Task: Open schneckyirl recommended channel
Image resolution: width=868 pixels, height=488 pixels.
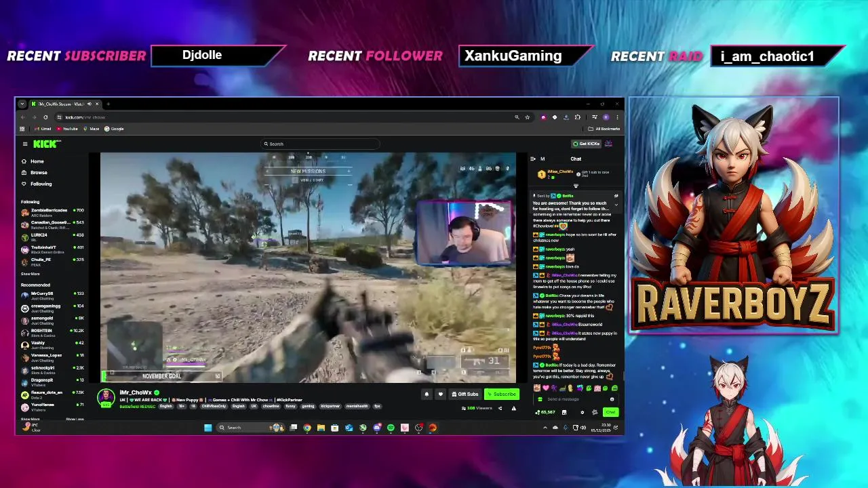Action: pyautogui.click(x=52, y=369)
